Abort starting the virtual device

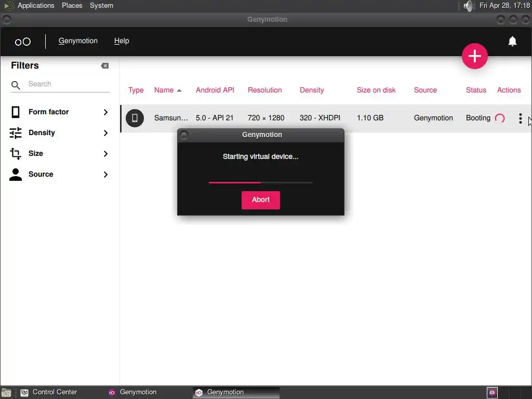(261, 200)
